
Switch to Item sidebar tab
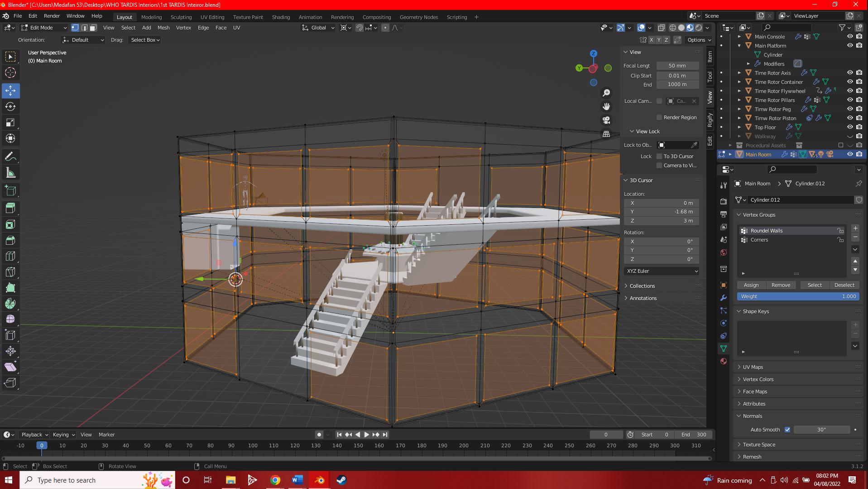pos(710,57)
